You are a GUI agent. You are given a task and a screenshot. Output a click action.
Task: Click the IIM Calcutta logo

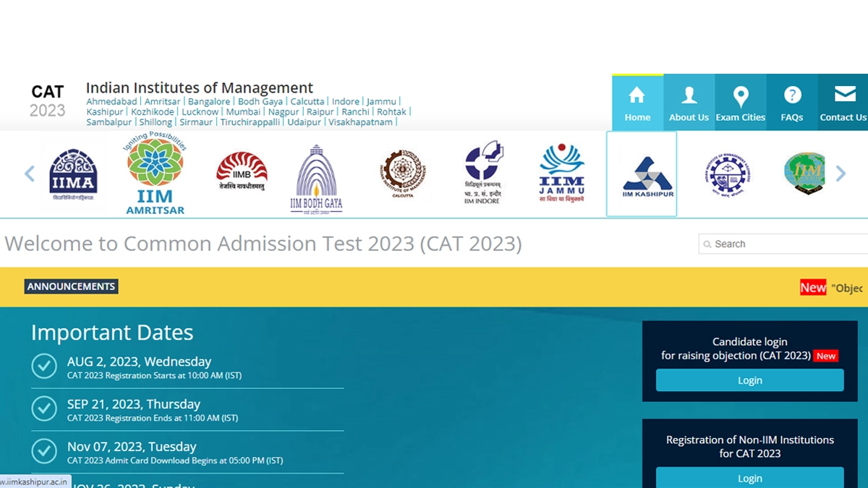[402, 172]
